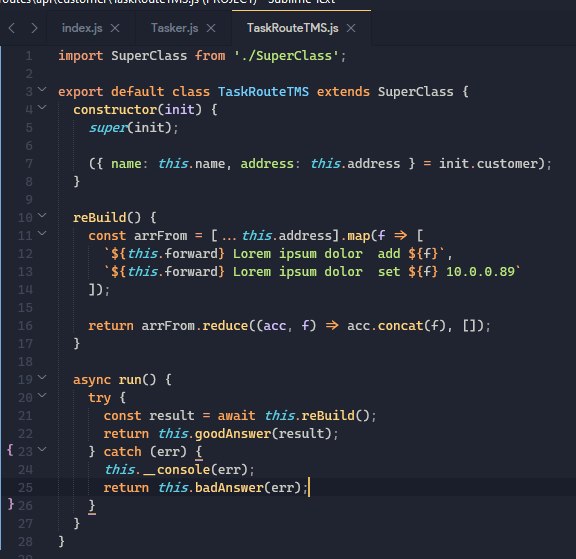576x559 pixels.
Task: Click 'goodAnswer' on line 22
Action: click(x=233, y=434)
